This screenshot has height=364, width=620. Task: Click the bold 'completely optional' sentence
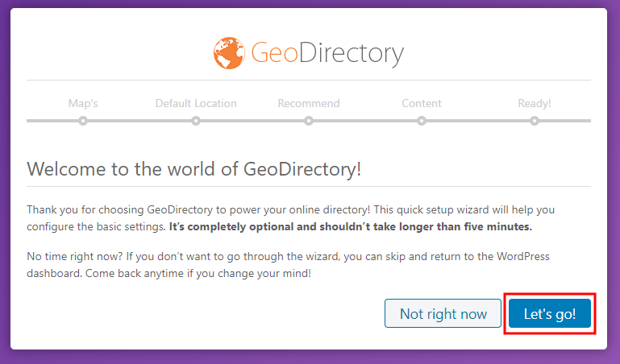click(351, 227)
